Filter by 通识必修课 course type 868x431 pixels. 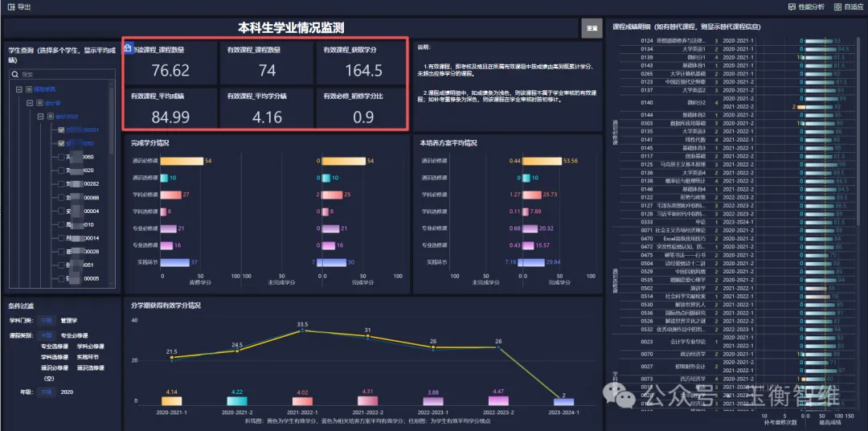tap(55, 367)
